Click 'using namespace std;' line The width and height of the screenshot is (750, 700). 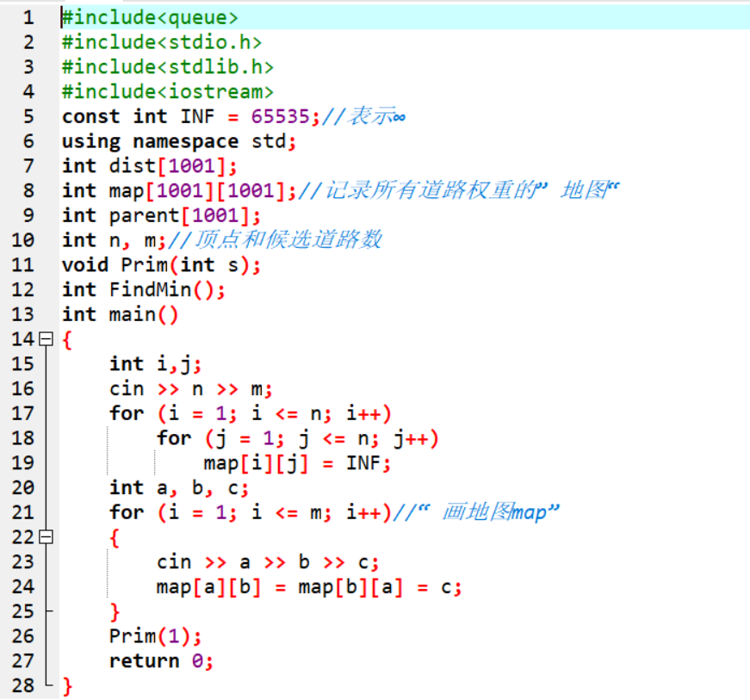[179, 141]
